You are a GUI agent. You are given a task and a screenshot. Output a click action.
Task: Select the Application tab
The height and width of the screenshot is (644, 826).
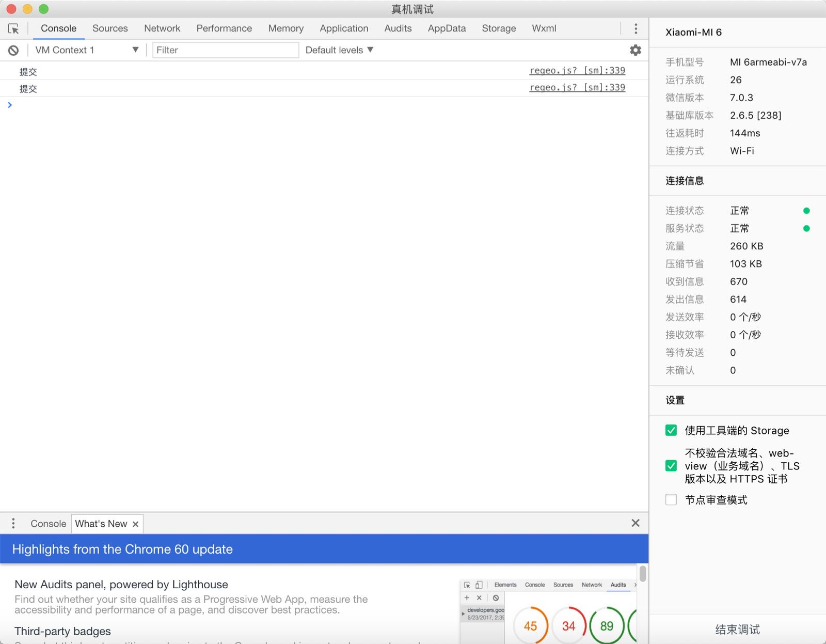click(344, 28)
